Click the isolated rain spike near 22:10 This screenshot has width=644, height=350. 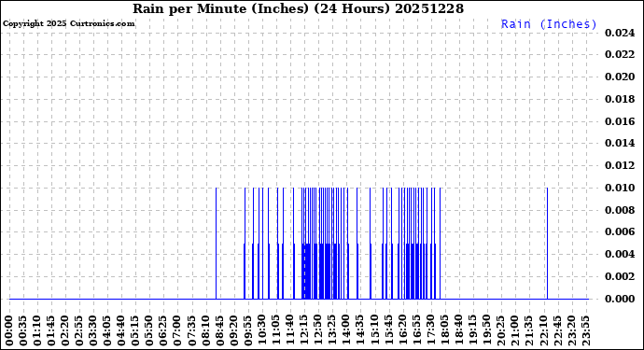click(x=547, y=244)
